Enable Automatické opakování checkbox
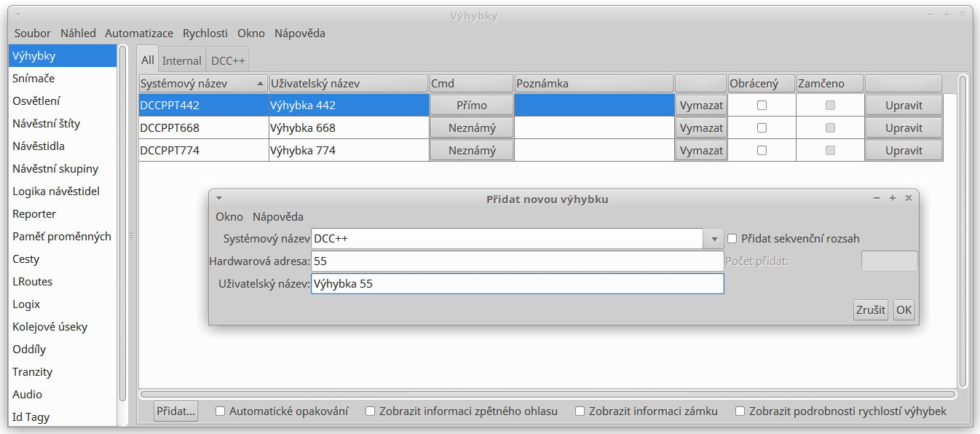The height and width of the screenshot is (434, 980). coord(221,411)
